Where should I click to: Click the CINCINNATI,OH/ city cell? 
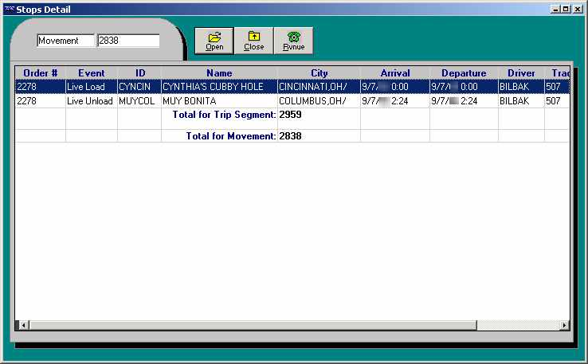(x=319, y=87)
